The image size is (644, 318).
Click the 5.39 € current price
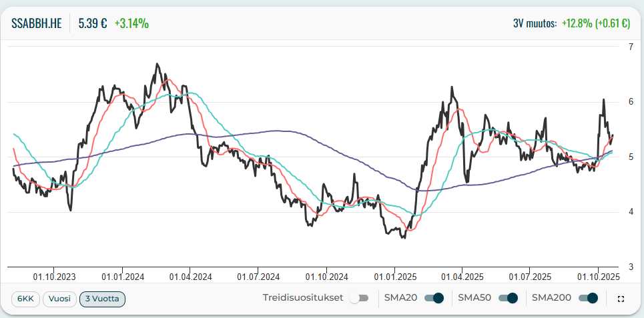pos(93,23)
